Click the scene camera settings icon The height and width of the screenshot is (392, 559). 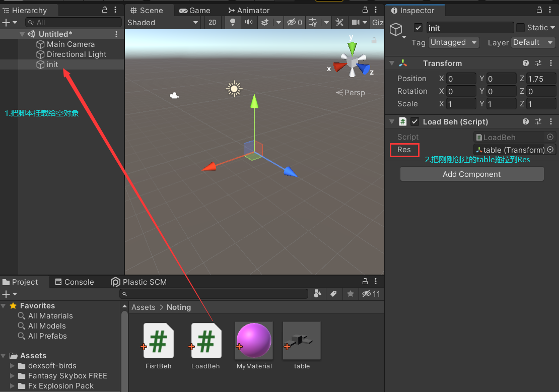click(356, 23)
